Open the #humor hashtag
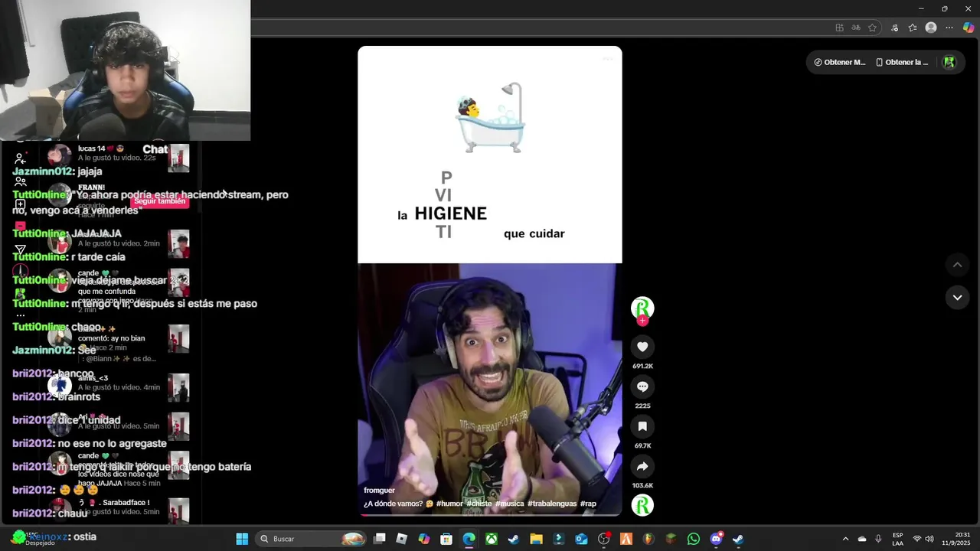 [449, 504]
